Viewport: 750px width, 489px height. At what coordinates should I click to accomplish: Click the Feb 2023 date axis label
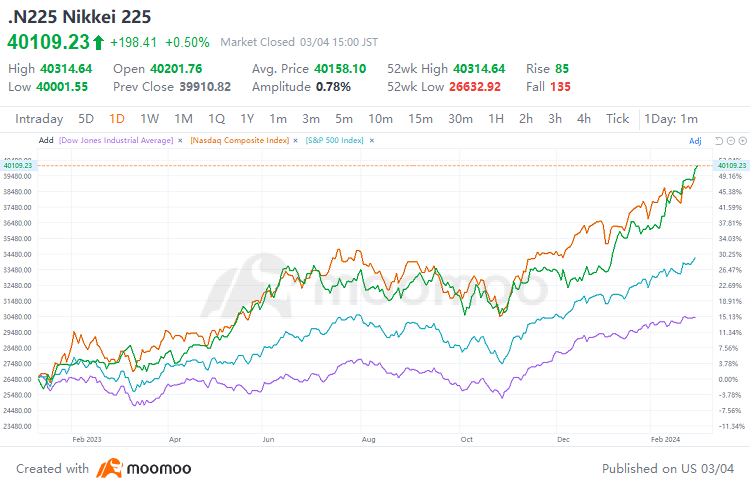click(87, 439)
